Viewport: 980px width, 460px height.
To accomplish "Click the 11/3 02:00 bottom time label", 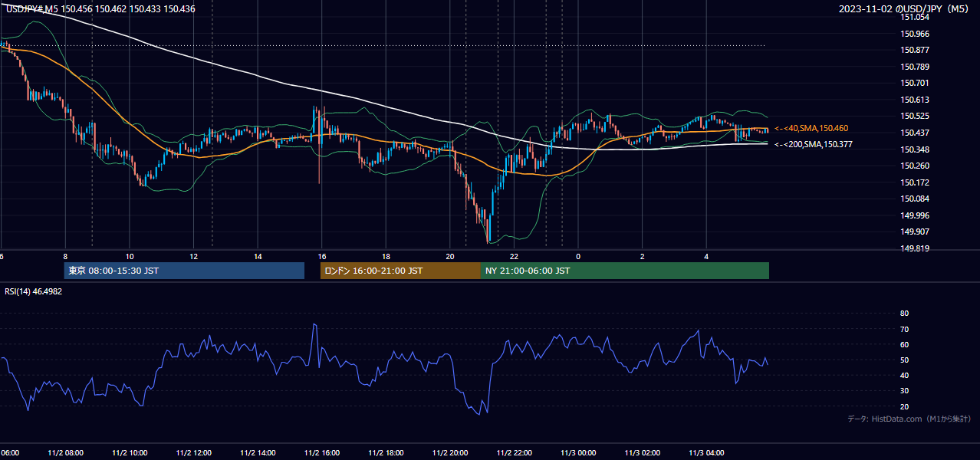I will coord(643,453).
